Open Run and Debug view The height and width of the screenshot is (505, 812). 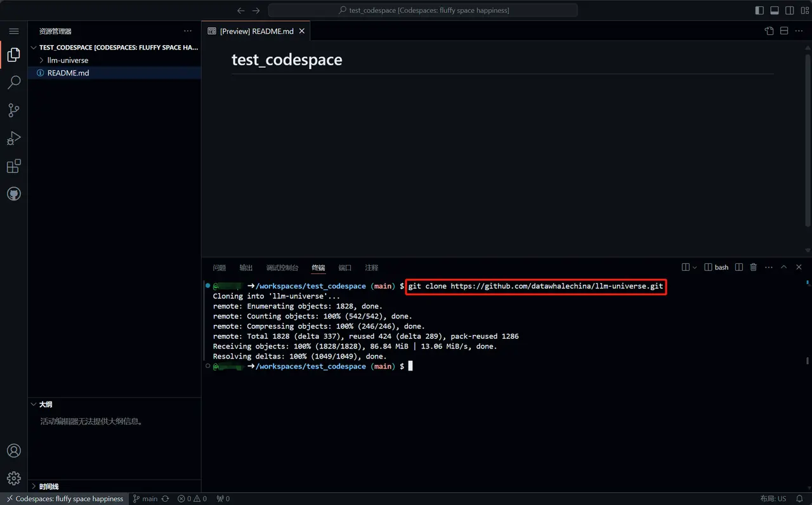click(x=13, y=138)
